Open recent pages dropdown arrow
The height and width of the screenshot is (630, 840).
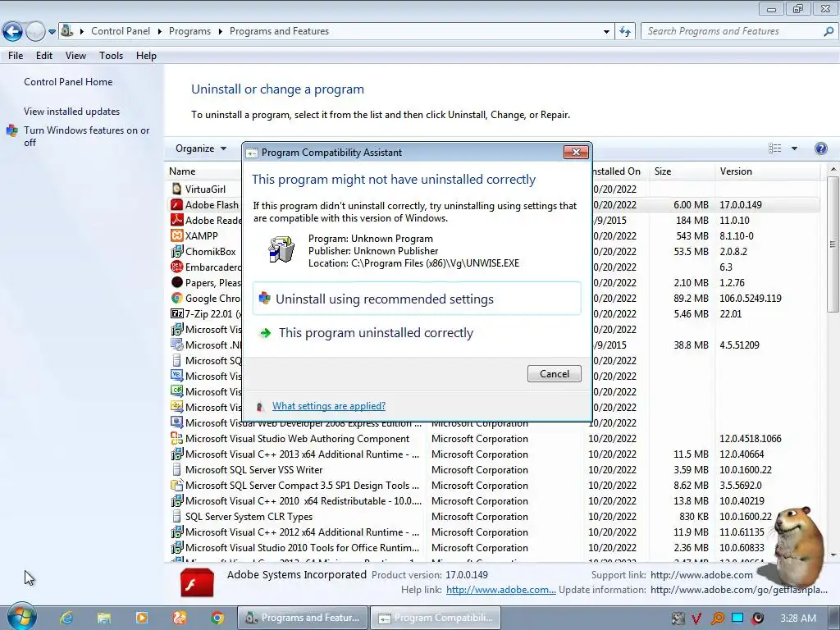click(52, 32)
